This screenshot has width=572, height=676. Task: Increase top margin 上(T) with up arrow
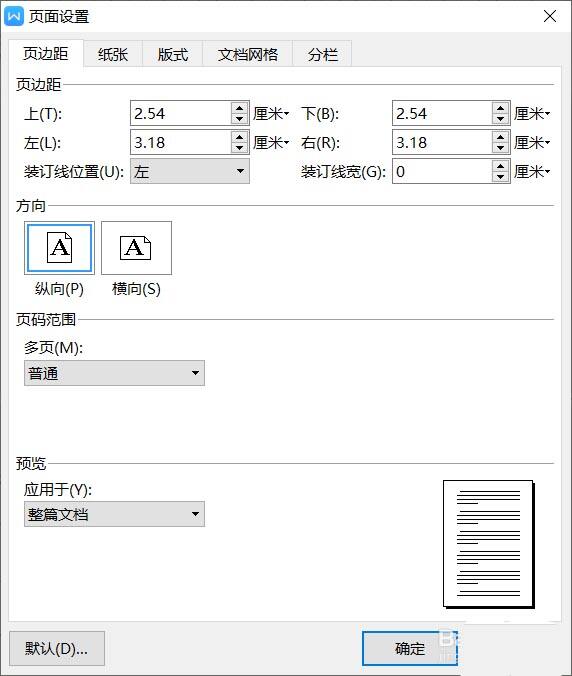point(239,108)
